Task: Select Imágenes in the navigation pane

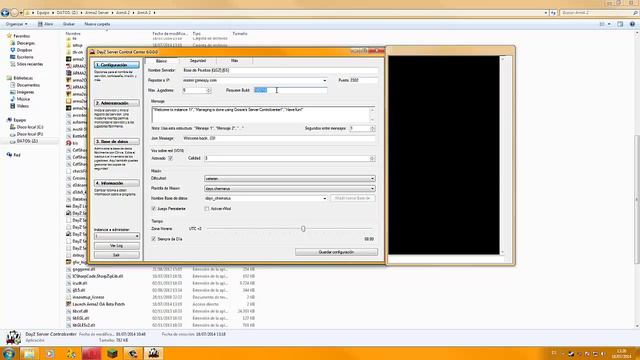Action: pos(25,92)
